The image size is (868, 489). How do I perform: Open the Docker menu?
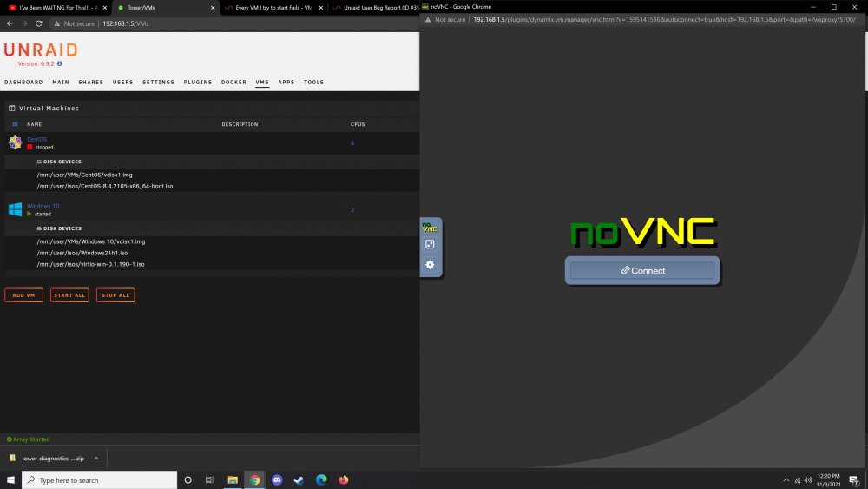pyautogui.click(x=233, y=82)
